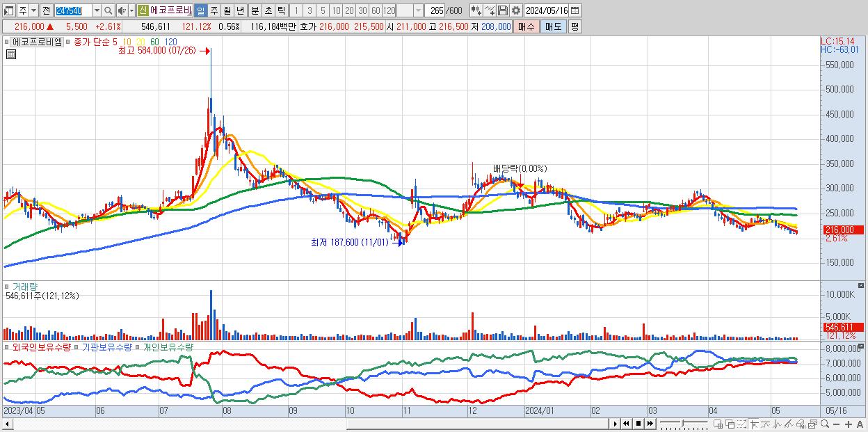Click the 3D bar chart icon
Screen dimensions: 868x432
click(801, 424)
